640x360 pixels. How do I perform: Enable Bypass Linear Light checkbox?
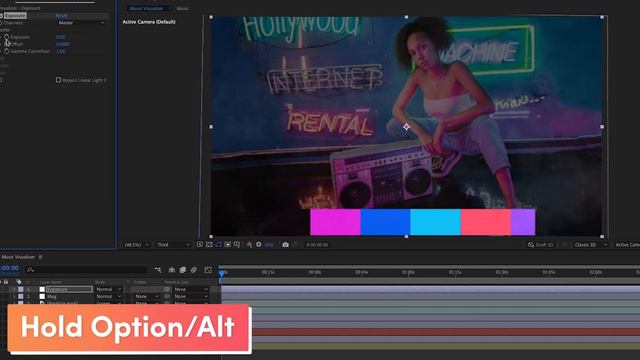pos(58,80)
